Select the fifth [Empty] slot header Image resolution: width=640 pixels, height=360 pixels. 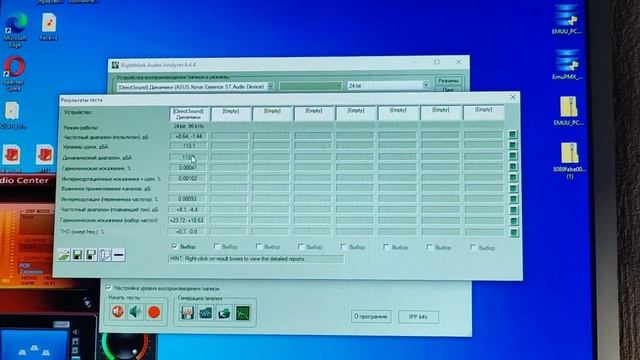point(356,113)
